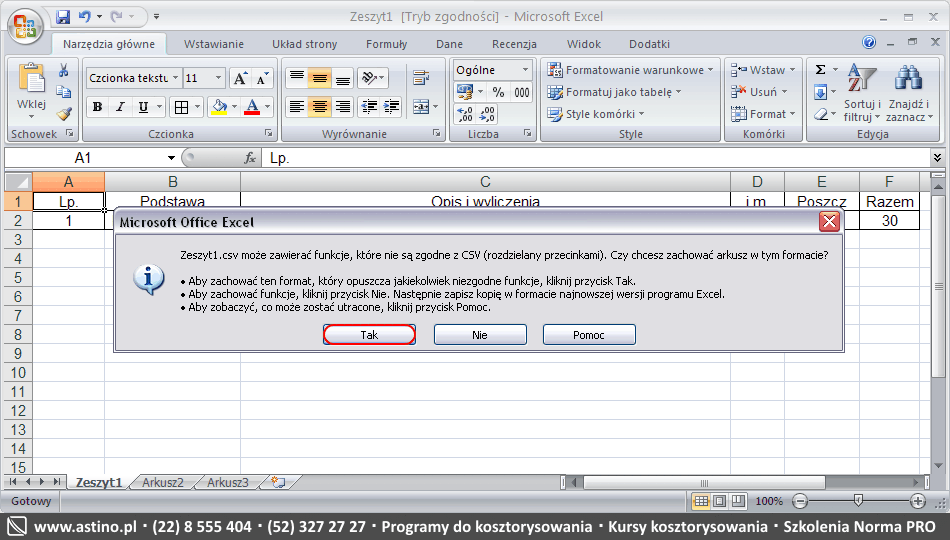
Task: Toggle wrap text button
Action: [x=421, y=78]
